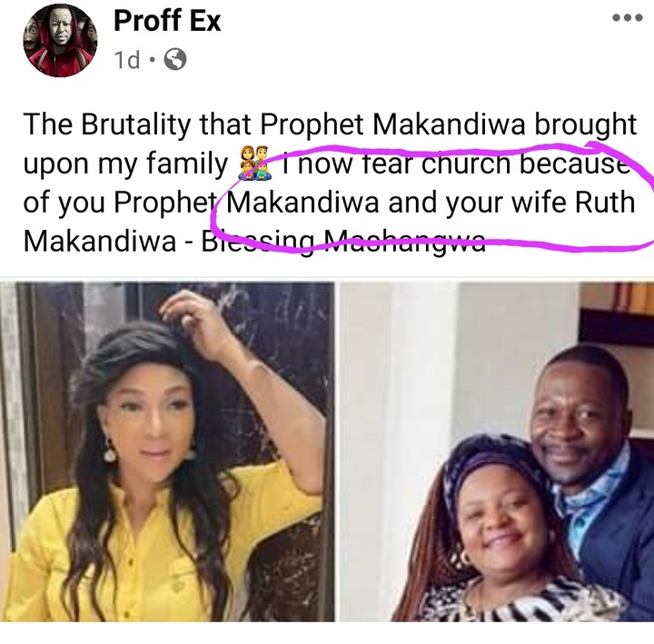Open the photo of the smiling couple
Image resolution: width=654 pixels, height=644 pixels.
tap(497, 451)
